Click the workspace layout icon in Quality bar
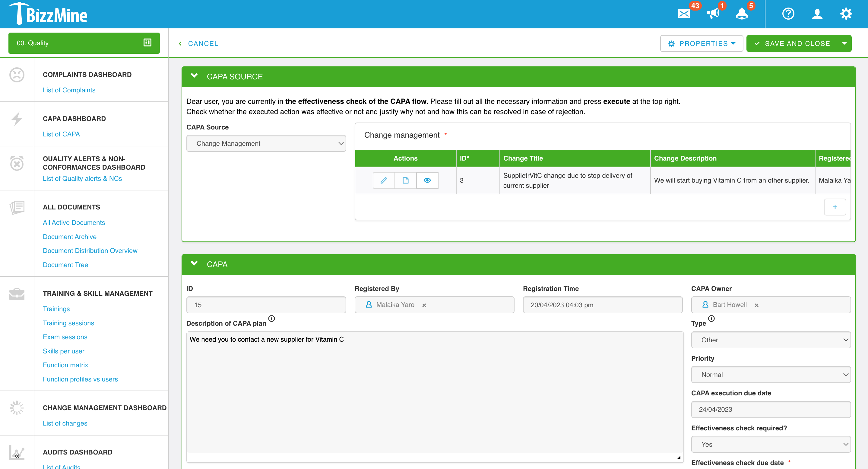 pyautogui.click(x=147, y=43)
